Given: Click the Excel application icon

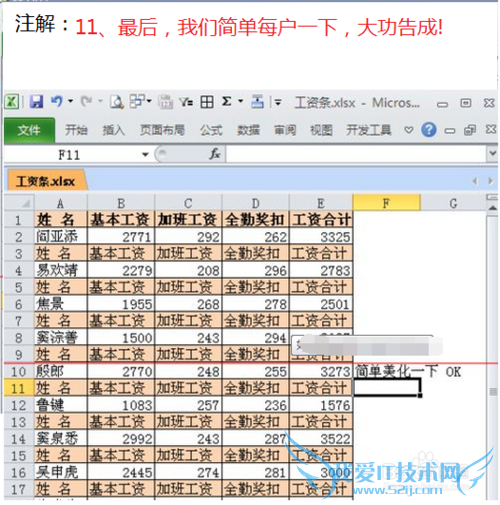Looking at the screenshot, I should tap(12, 102).
